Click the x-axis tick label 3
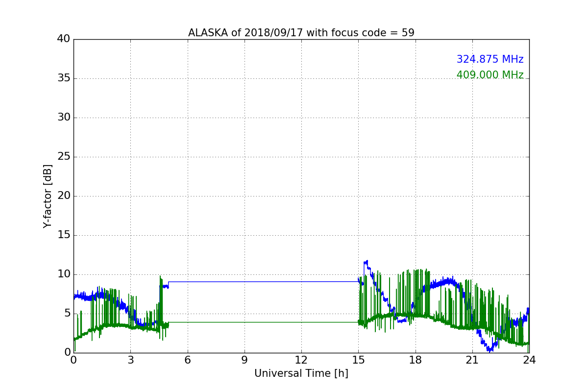Viewport: 588px width, 392px height. [130, 360]
